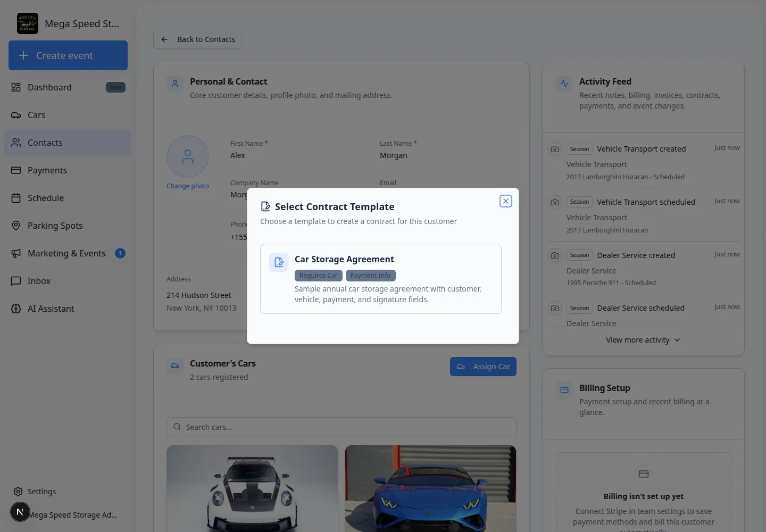The width and height of the screenshot is (766, 532).
Task: Click the Marketing & Events notification badge
Action: point(120,253)
